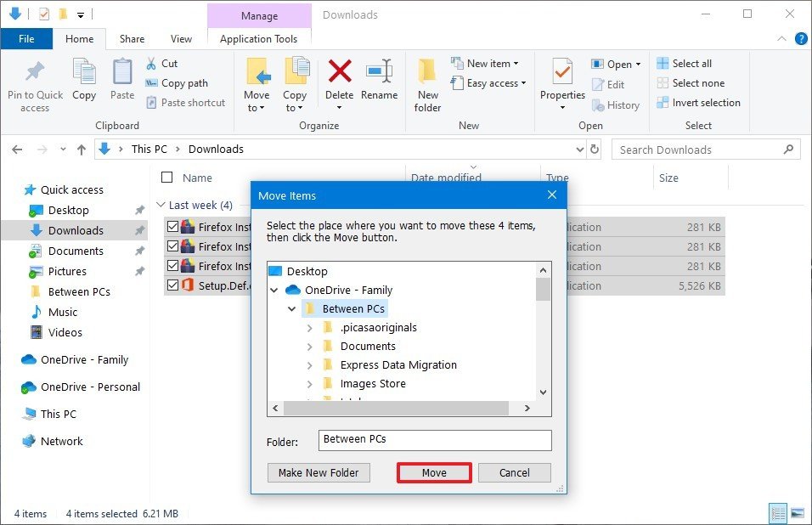Open the Easy access dropdown
Screen dimensions: 812x525
pos(488,83)
